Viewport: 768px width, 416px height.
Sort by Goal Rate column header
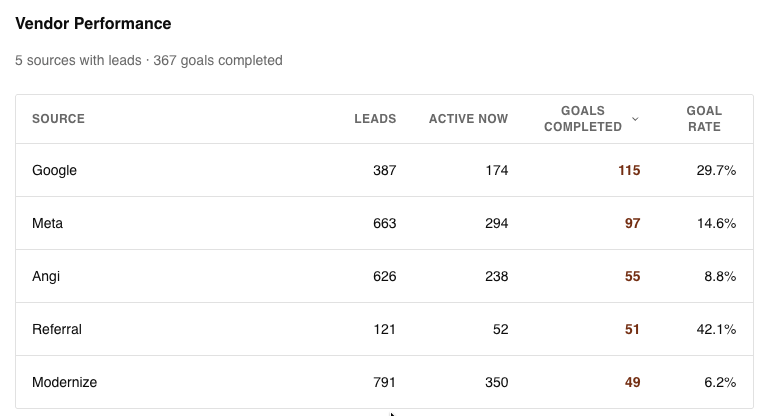coord(704,119)
